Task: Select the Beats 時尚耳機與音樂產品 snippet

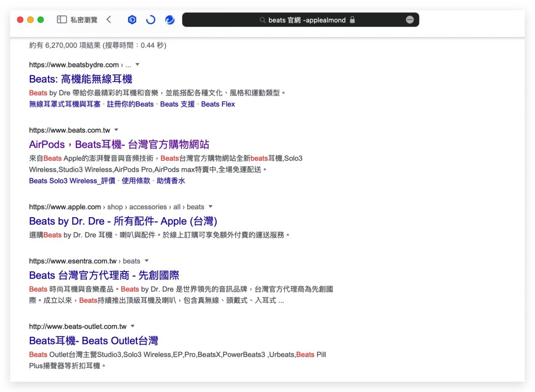Action: click(181, 294)
